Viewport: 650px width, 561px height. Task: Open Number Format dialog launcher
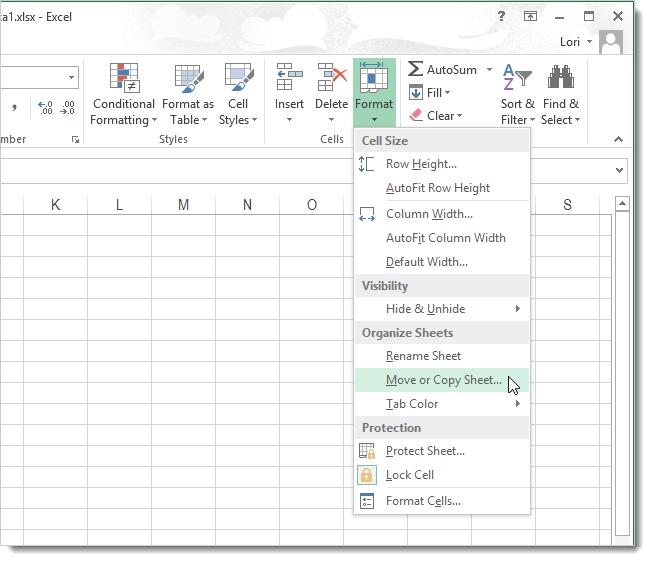(x=75, y=140)
